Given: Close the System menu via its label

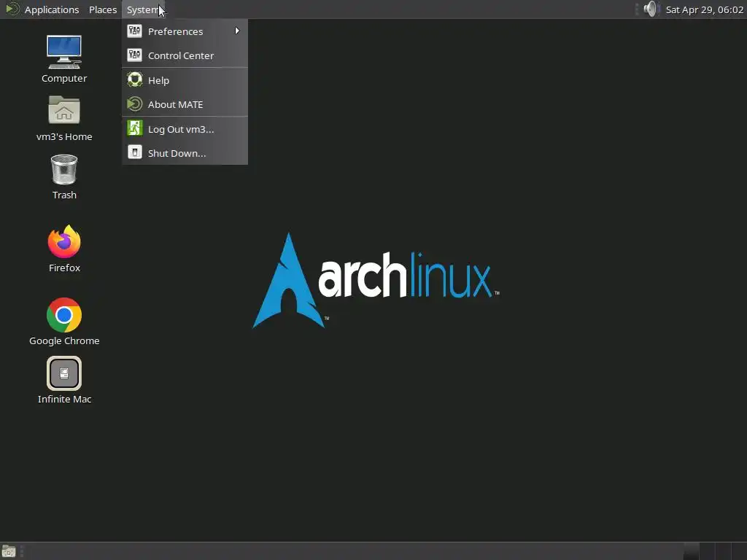Looking at the screenshot, I should tap(144, 9).
